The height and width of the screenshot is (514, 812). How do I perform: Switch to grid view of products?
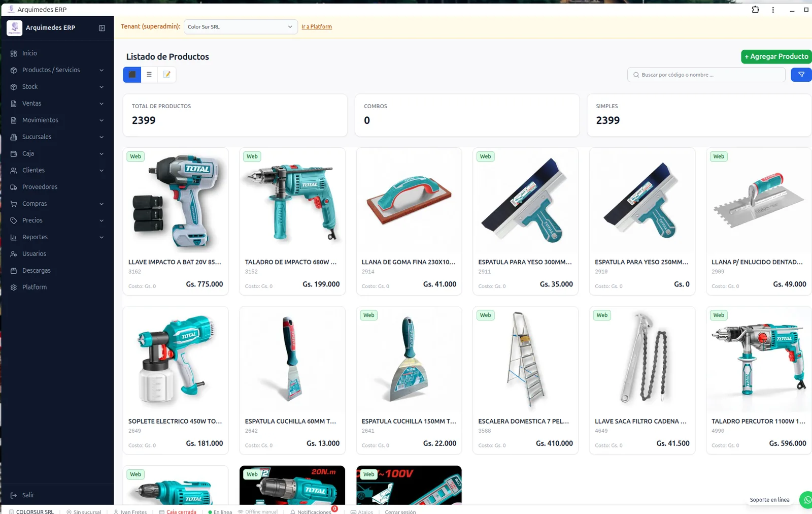132,75
